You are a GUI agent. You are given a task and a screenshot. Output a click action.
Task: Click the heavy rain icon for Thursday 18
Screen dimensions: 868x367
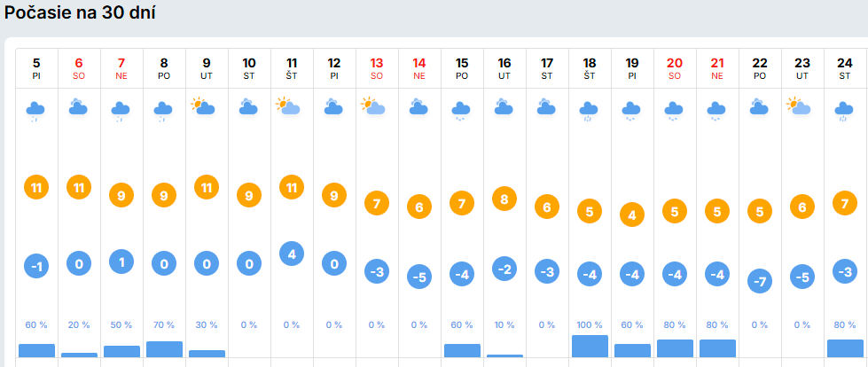[590, 110]
